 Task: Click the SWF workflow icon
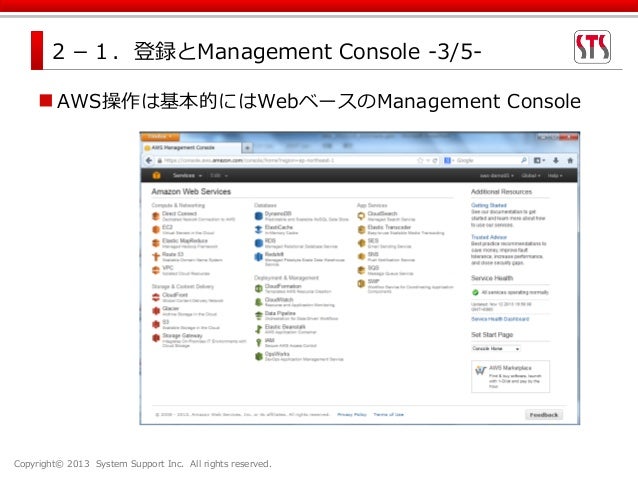coord(361,284)
